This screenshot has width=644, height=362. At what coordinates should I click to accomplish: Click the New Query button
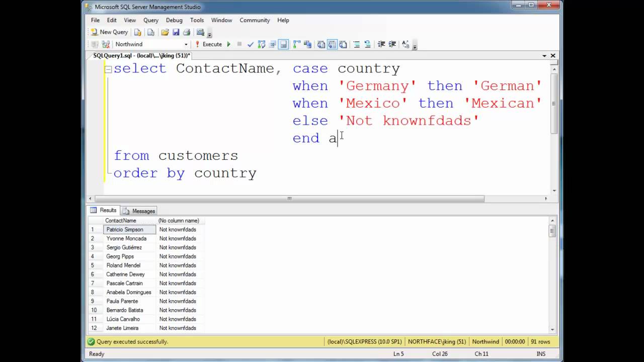coord(109,32)
